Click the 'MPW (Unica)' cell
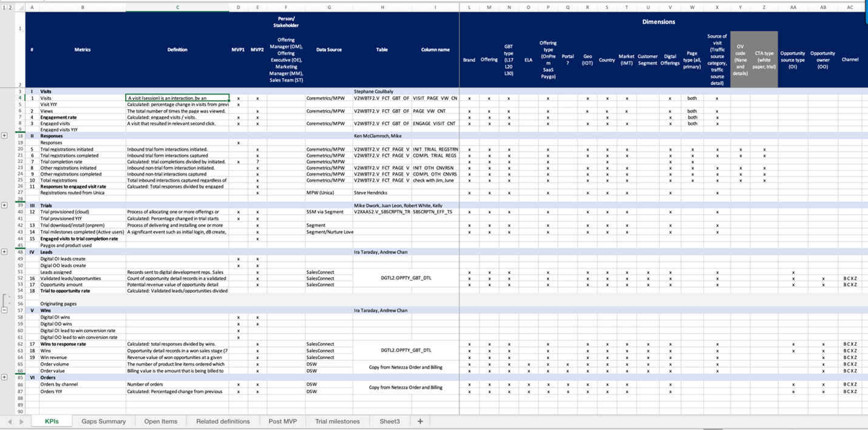The height and width of the screenshot is (430, 868). pos(329,193)
